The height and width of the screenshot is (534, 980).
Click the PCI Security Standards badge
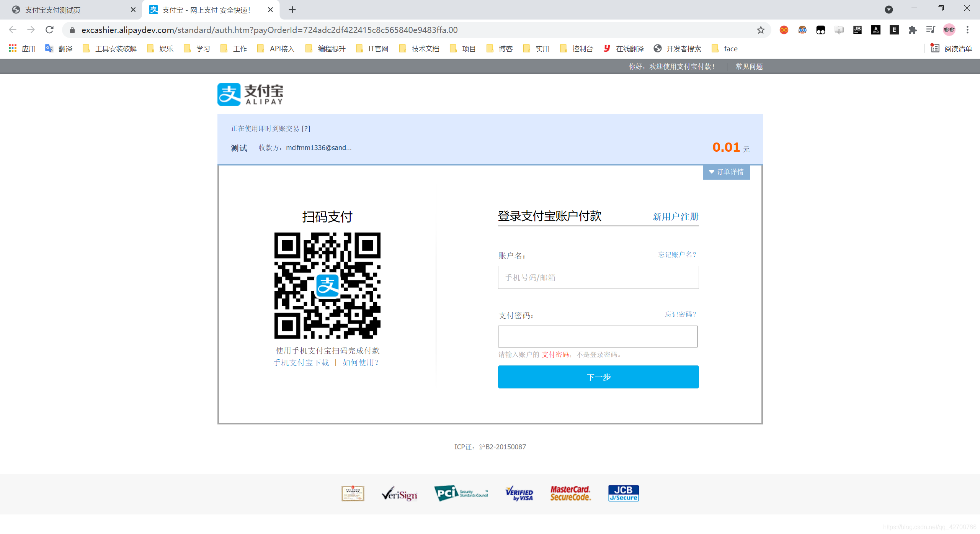click(461, 493)
